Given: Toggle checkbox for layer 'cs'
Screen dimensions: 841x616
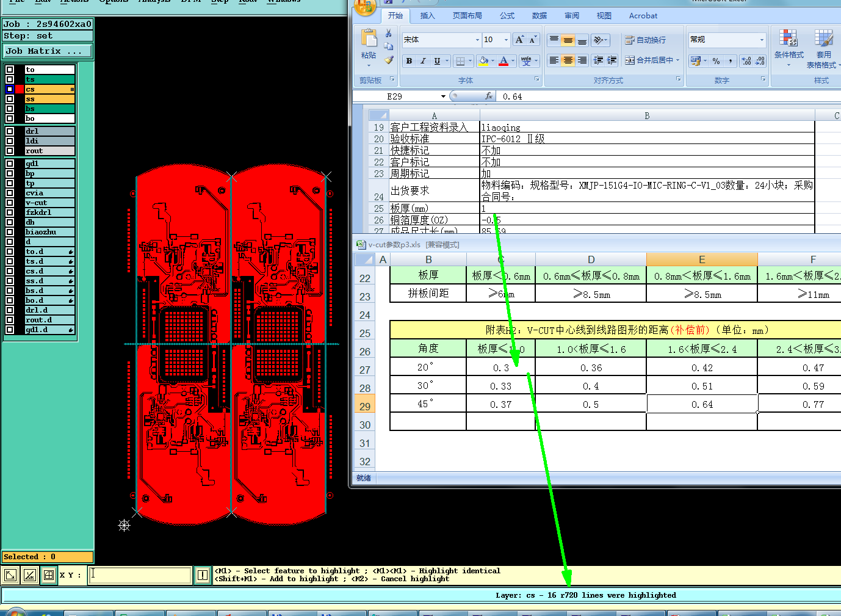Looking at the screenshot, I should coord(10,89).
